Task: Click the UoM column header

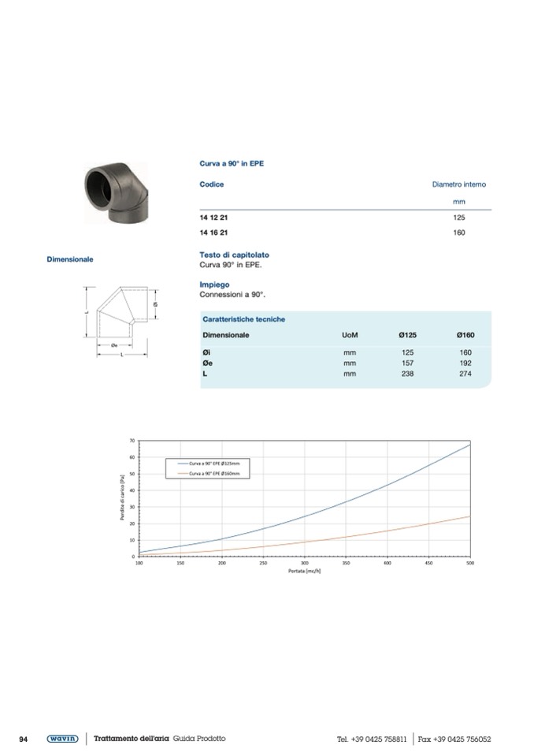Action: coord(349,335)
